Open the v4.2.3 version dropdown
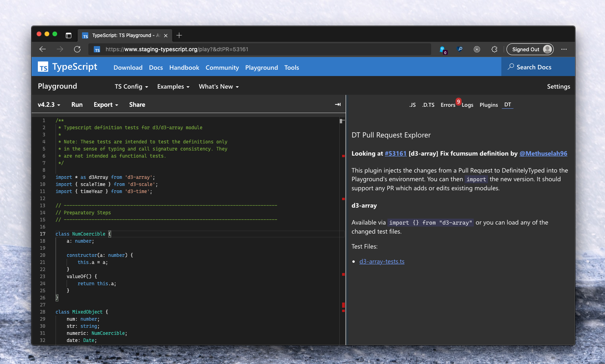The image size is (605, 364). (49, 104)
